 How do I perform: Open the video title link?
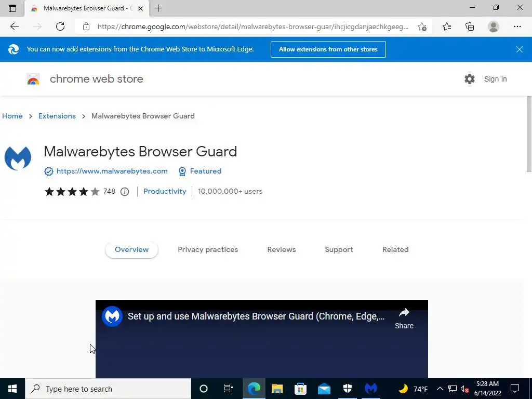[256, 316]
